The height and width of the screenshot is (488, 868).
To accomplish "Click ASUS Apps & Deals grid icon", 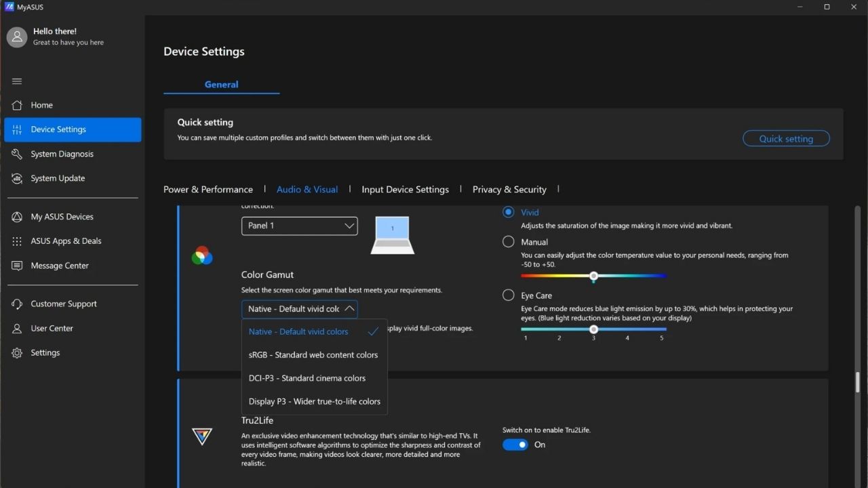I will point(18,241).
